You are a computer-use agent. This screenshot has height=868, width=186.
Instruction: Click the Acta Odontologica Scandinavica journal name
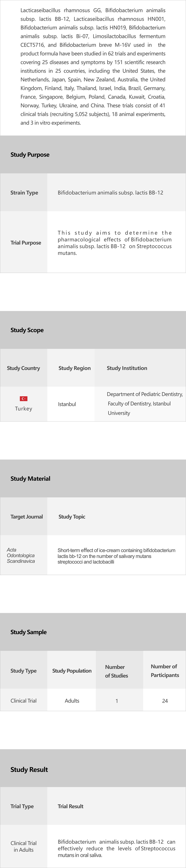click(x=21, y=555)
